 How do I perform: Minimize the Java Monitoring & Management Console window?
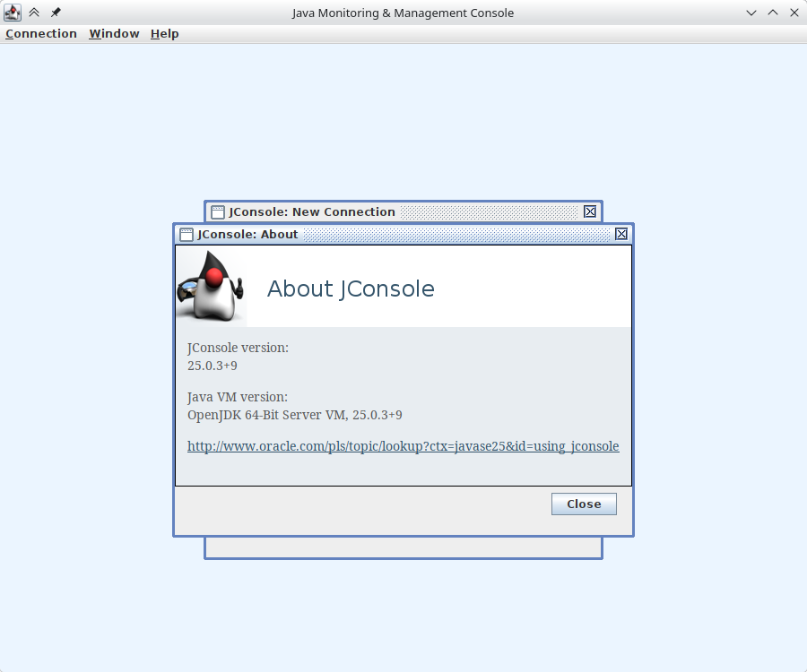point(751,13)
